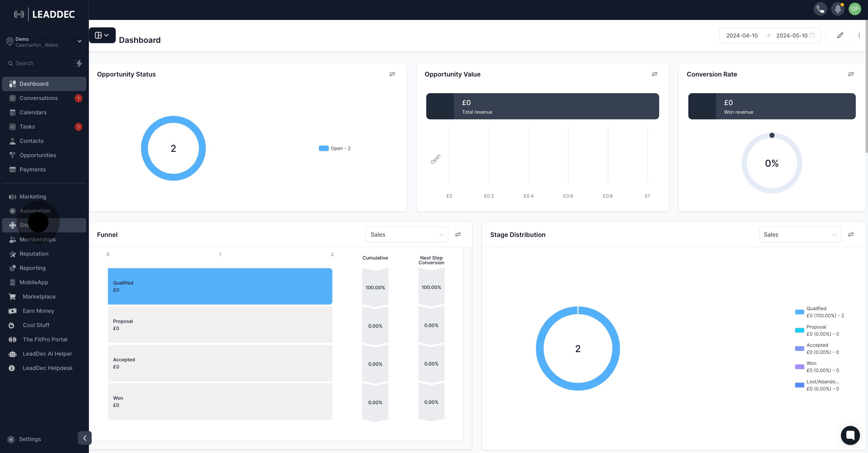
Task: Open the three-dot dashboard options menu
Action: [859, 35]
